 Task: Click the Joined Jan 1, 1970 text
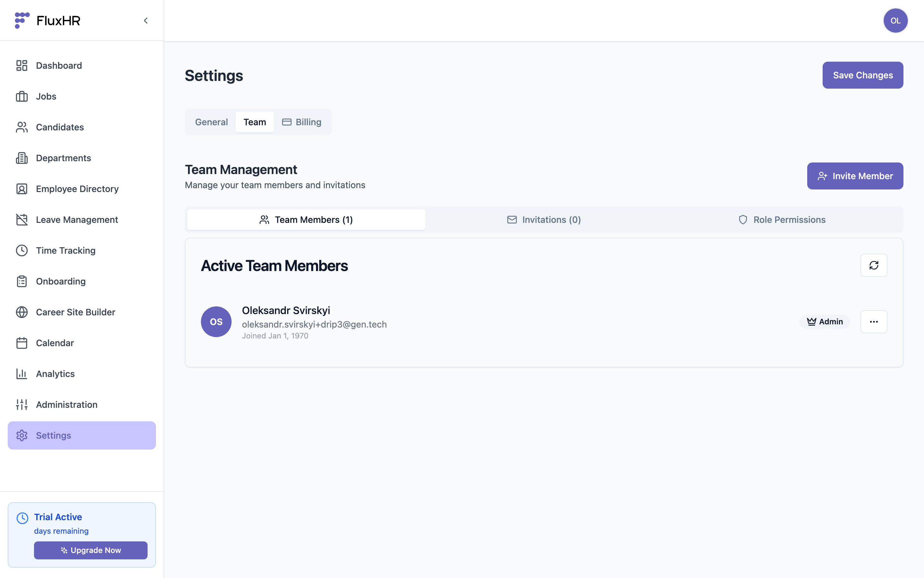click(275, 336)
